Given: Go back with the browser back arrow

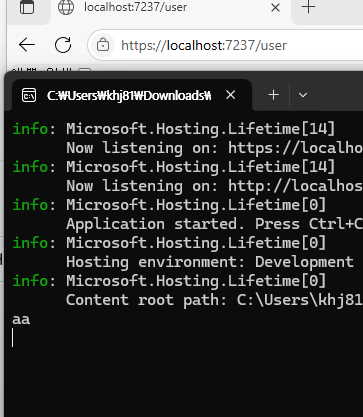Looking at the screenshot, I should point(27,45).
